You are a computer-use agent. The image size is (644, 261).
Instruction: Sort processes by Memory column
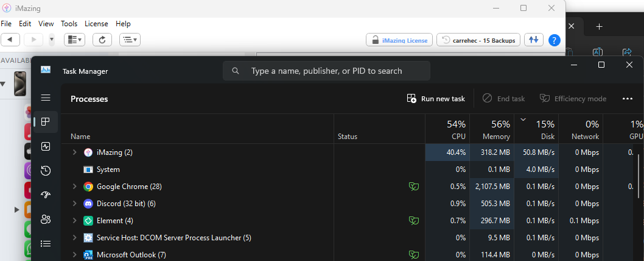click(x=492, y=129)
